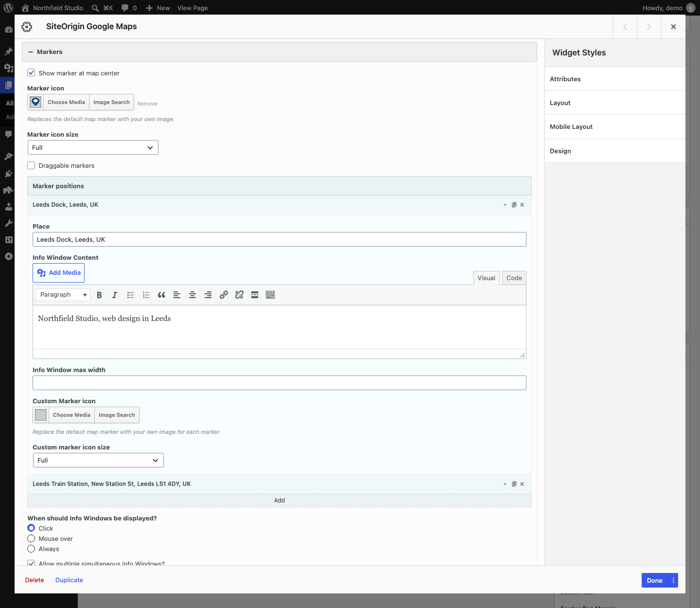Enable the Draggable markers checkbox
Image resolution: width=700 pixels, height=608 pixels.
[32, 165]
